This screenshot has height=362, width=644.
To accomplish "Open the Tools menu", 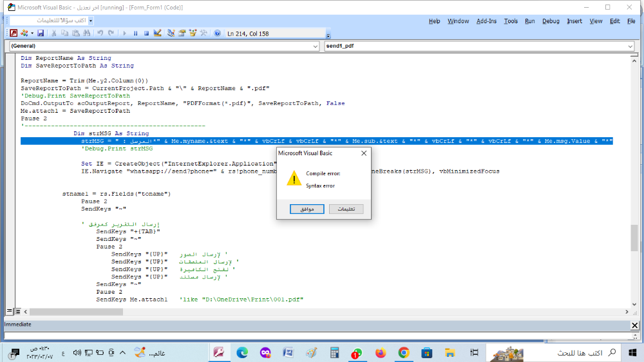I will [511, 21].
